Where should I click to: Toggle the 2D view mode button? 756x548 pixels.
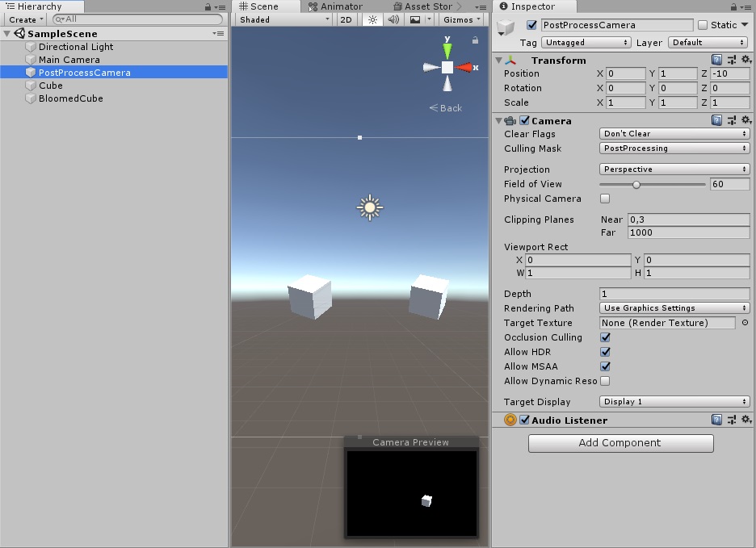[346, 19]
